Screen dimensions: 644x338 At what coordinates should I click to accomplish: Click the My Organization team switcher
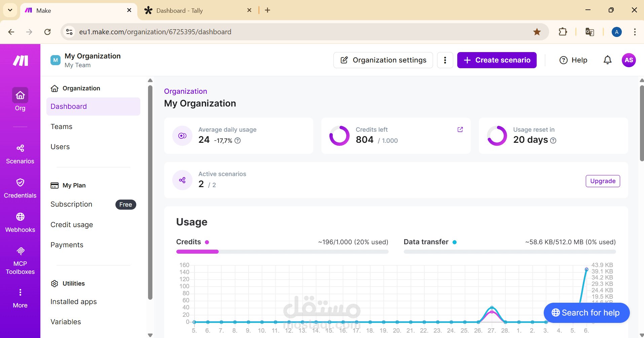tap(85, 60)
